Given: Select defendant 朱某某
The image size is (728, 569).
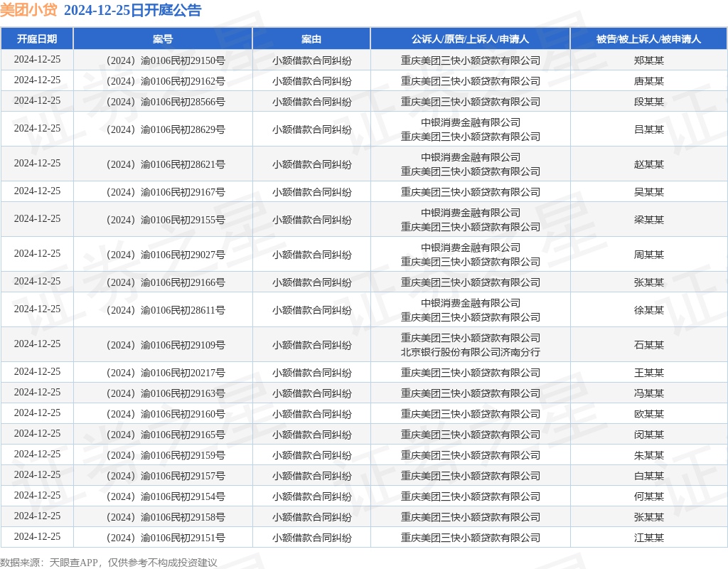Looking at the screenshot, I should [648, 455].
